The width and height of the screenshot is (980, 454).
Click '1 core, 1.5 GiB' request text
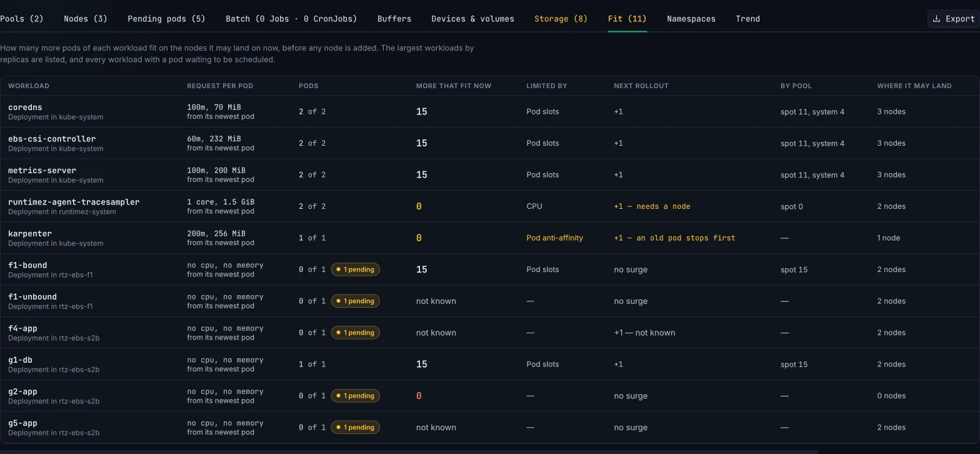coord(221,202)
